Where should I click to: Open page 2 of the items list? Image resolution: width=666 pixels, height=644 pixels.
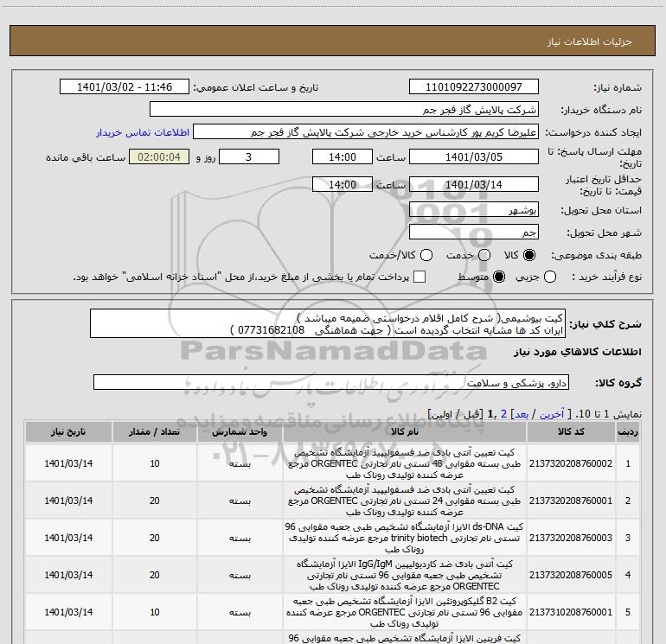tap(503, 414)
